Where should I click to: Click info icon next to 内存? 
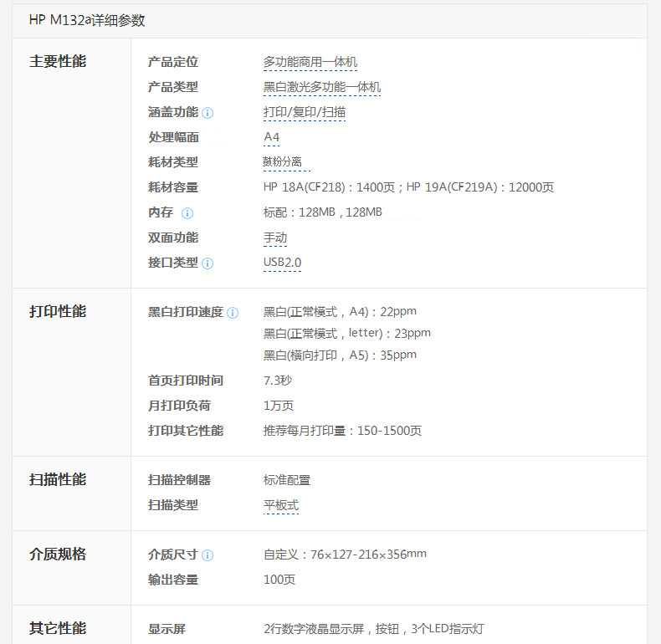point(187,213)
